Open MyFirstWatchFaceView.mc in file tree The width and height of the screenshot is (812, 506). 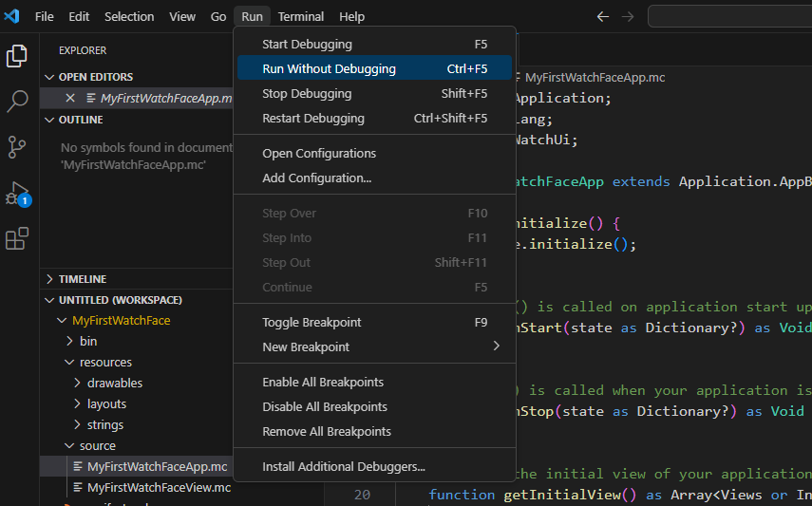click(159, 487)
